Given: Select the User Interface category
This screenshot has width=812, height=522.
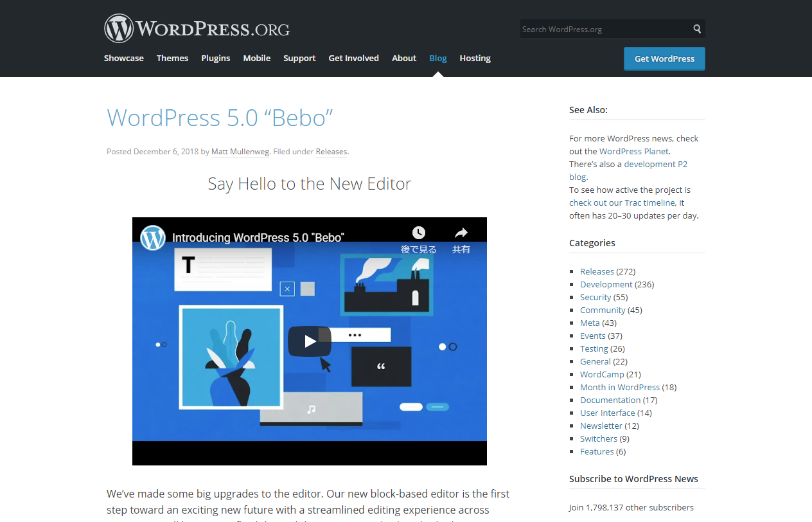Looking at the screenshot, I should 608,413.
